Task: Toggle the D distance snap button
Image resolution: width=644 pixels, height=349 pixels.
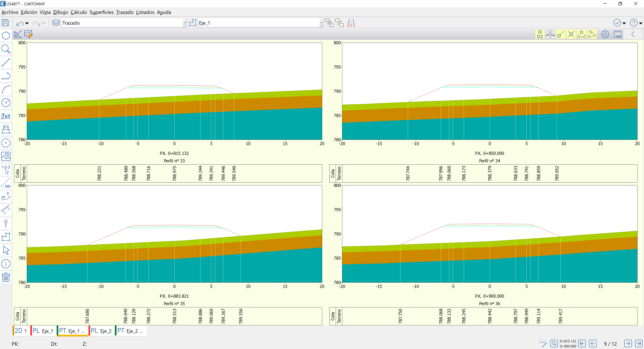Action: tap(581, 34)
